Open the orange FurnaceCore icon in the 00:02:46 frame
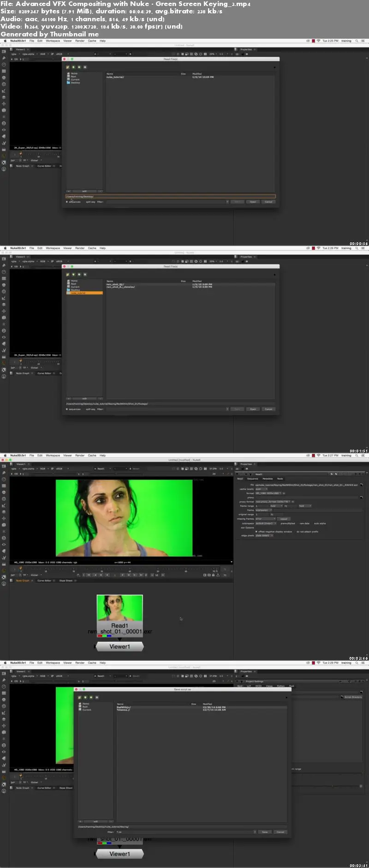The height and width of the screenshot is (868, 369). tap(4, 570)
